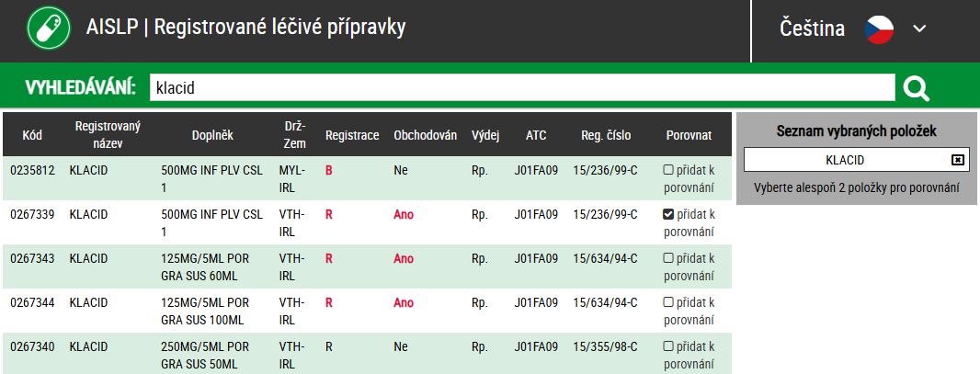980x374 pixels.
Task: Open the row with code 0235812
Action: tap(367, 178)
